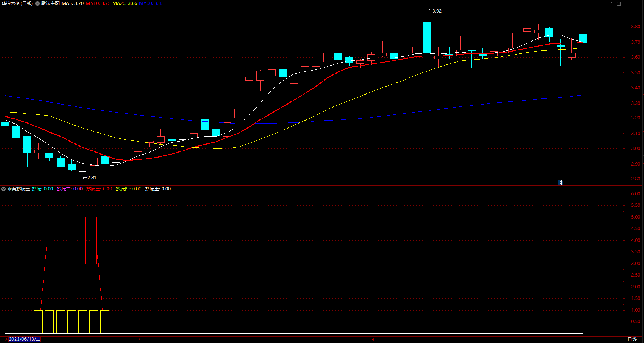Image resolution: width=644 pixels, height=343 pixels.
Task: Click the cyan 抄底: 0.00 value
Action: 42,189
